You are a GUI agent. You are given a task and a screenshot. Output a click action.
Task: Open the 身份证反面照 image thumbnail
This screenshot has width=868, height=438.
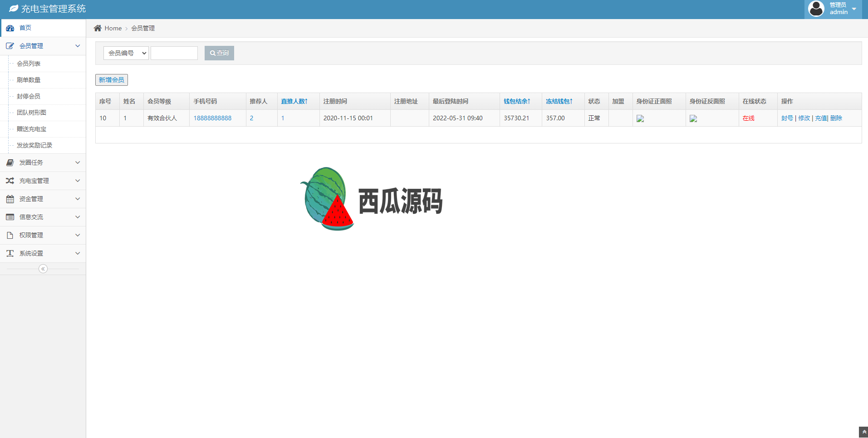click(693, 118)
